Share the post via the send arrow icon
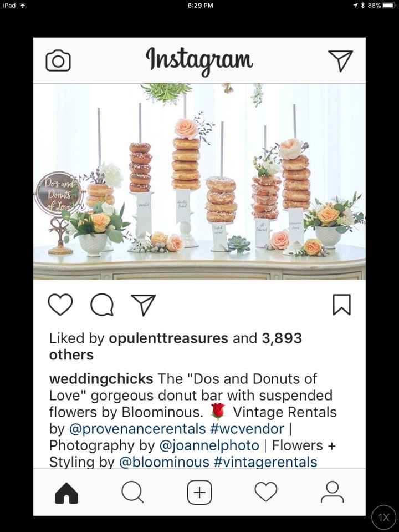Viewport: 399px width, 532px height. (143, 304)
